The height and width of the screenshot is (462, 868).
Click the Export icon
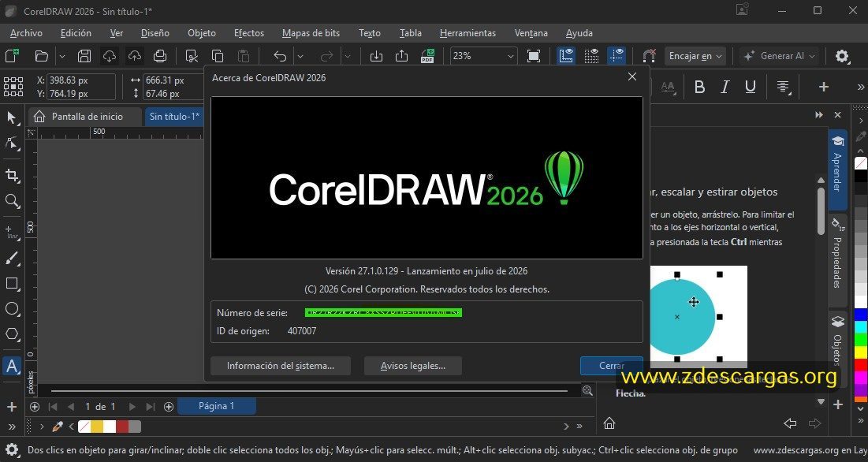pyautogui.click(x=402, y=56)
